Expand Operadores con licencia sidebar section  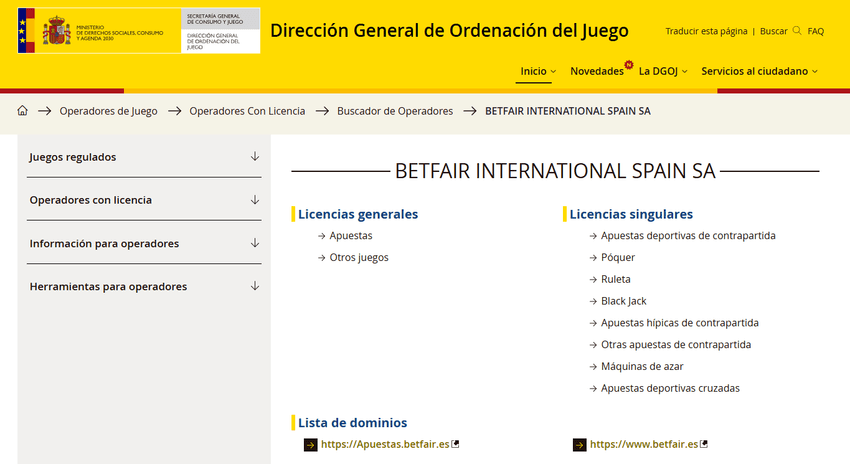point(144,199)
